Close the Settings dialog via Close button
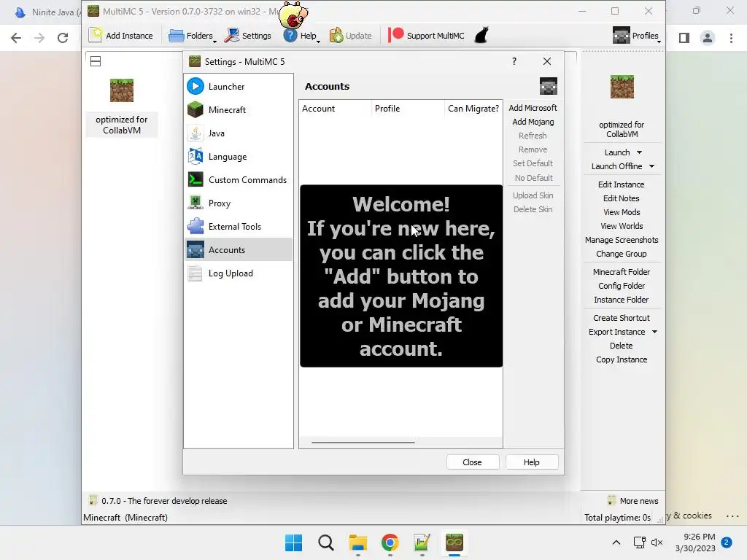 click(x=473, y=462)
